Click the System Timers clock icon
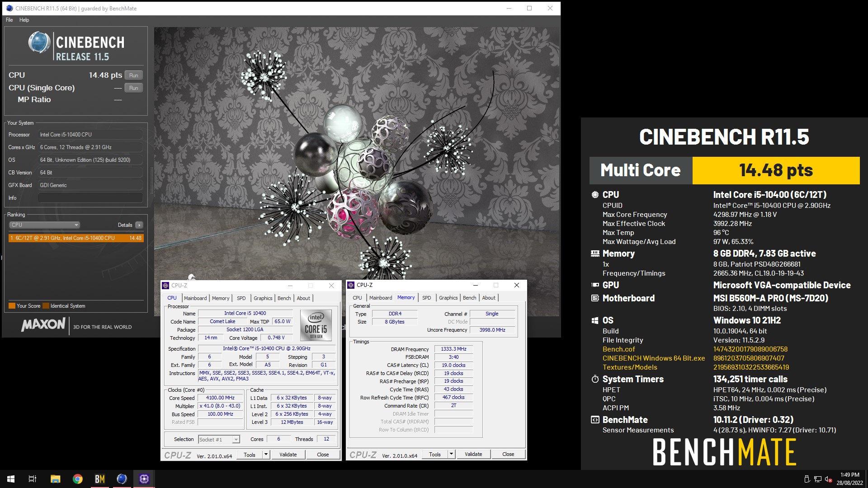 point(595,380)
